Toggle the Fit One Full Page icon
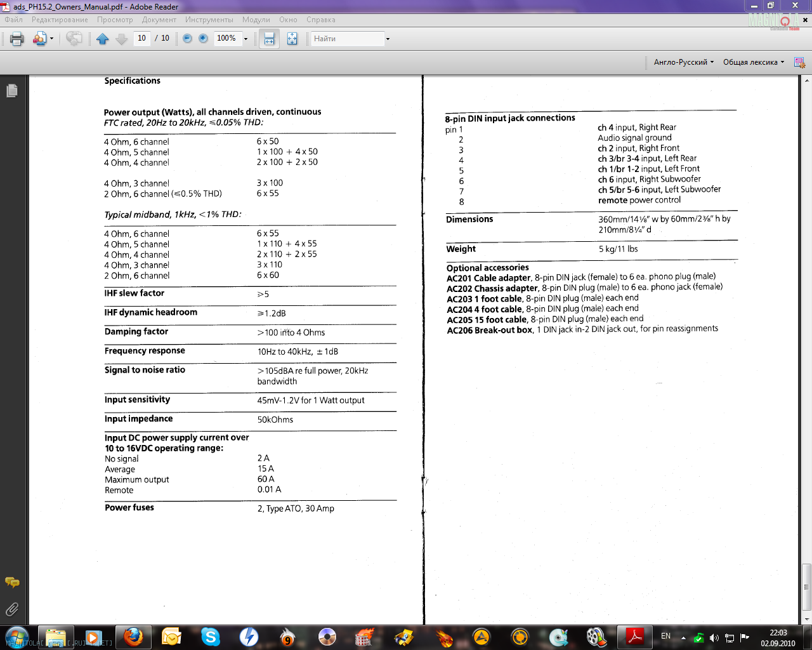Viewport: 812px width, 650px height. click(292, 39)
